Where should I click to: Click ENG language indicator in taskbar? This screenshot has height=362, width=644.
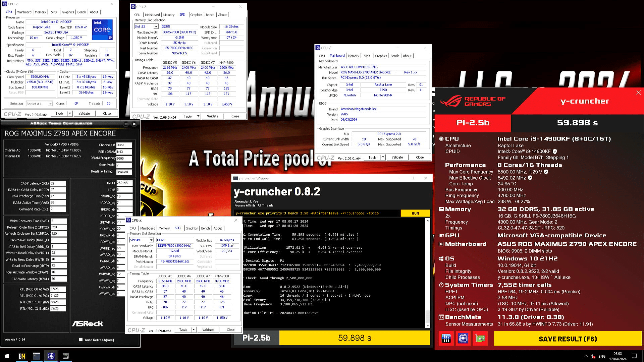(602, 356)
